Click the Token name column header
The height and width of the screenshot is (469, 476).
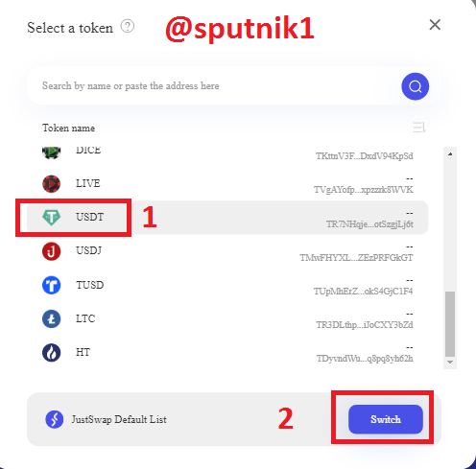pos(68,128)
